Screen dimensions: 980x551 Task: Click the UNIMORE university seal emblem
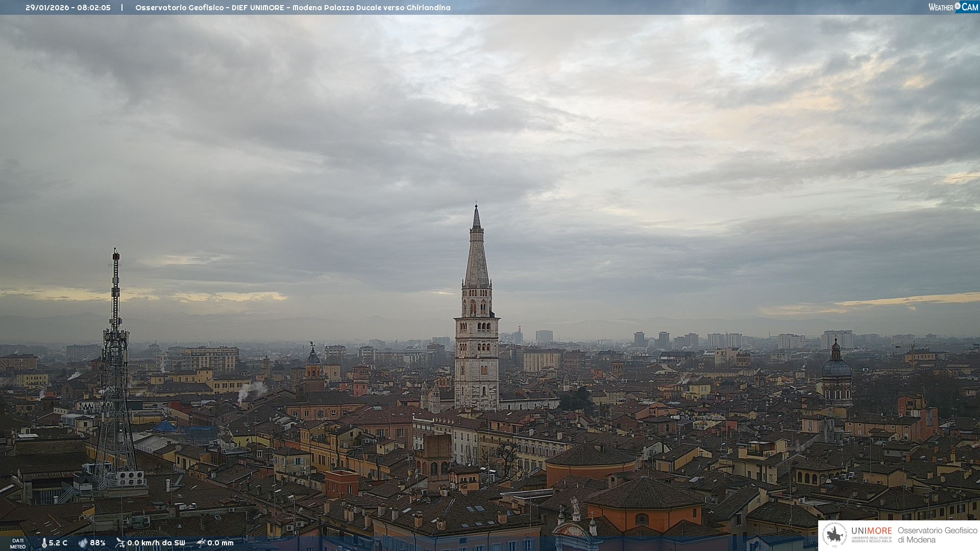click(835, 535)
